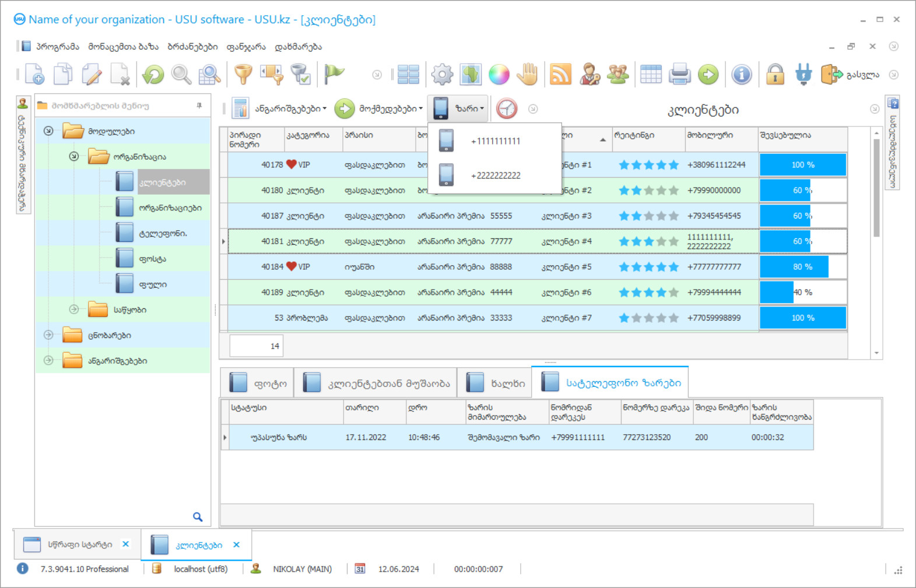Click the add new record icon
Viewport: 916px width, 588px height.
click(34, 75)
